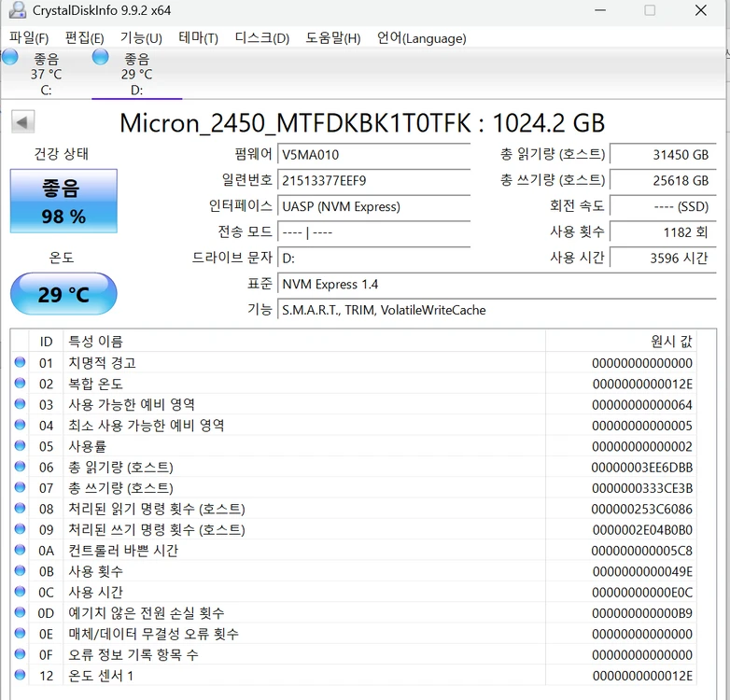The width and height of the screenshot is (730, 700).
Task: Click raw value 000000253C6086
Action: [642, 509]
